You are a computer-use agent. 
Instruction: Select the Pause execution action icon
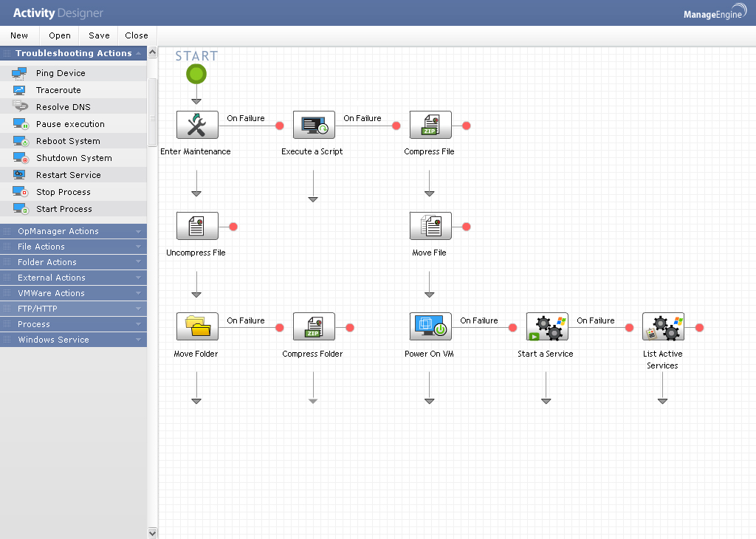(x=21, y=124)
